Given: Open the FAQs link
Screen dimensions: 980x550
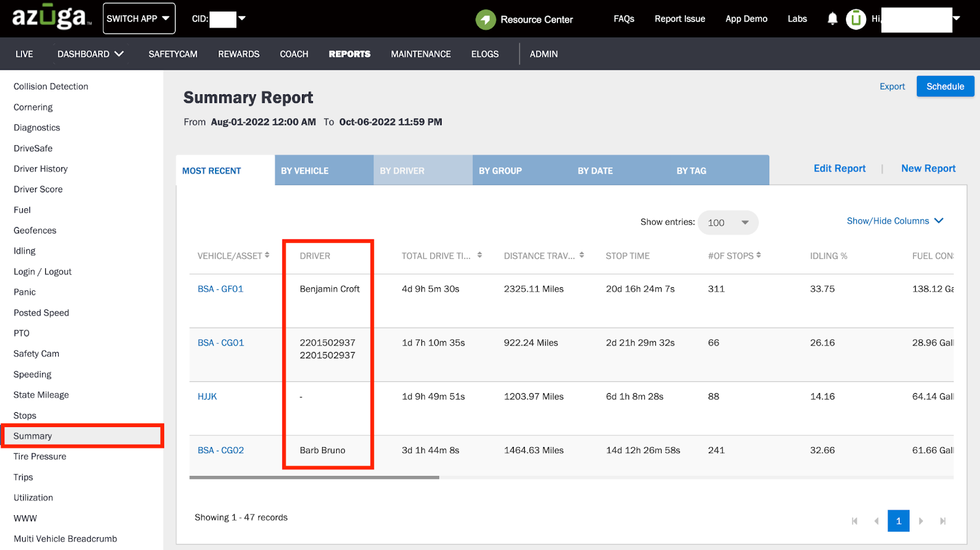Looking at the screenshot, I should (x=624, y=19).
